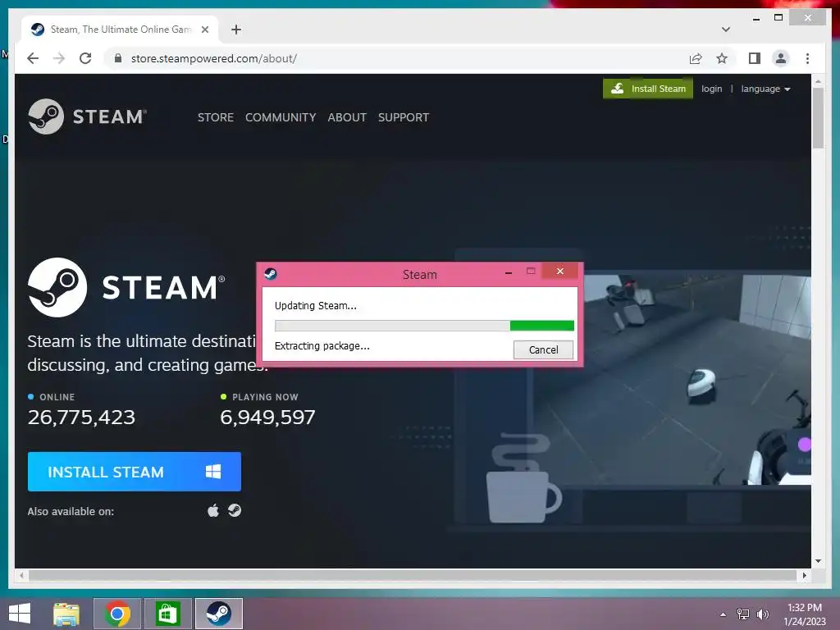Click the green Install Steam header button
Screen dimensions: 840x630
648,89
